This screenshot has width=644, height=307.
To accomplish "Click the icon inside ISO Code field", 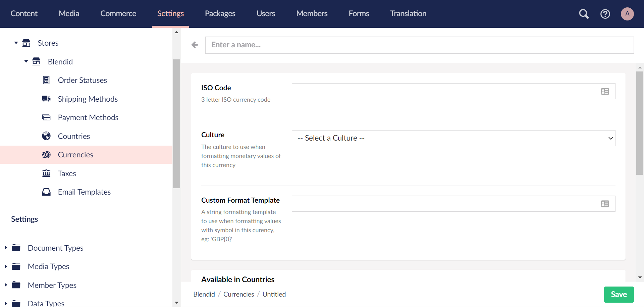I will tap(605, 91).
